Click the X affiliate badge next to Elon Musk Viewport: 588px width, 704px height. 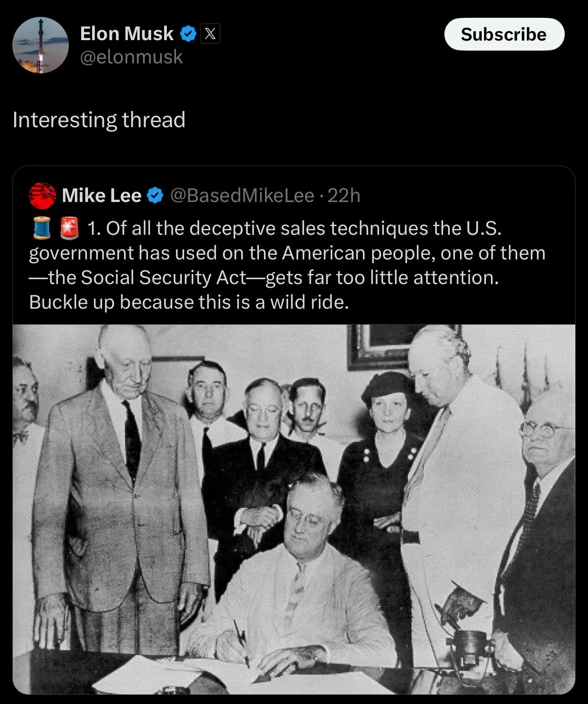[x=210, y=34]
